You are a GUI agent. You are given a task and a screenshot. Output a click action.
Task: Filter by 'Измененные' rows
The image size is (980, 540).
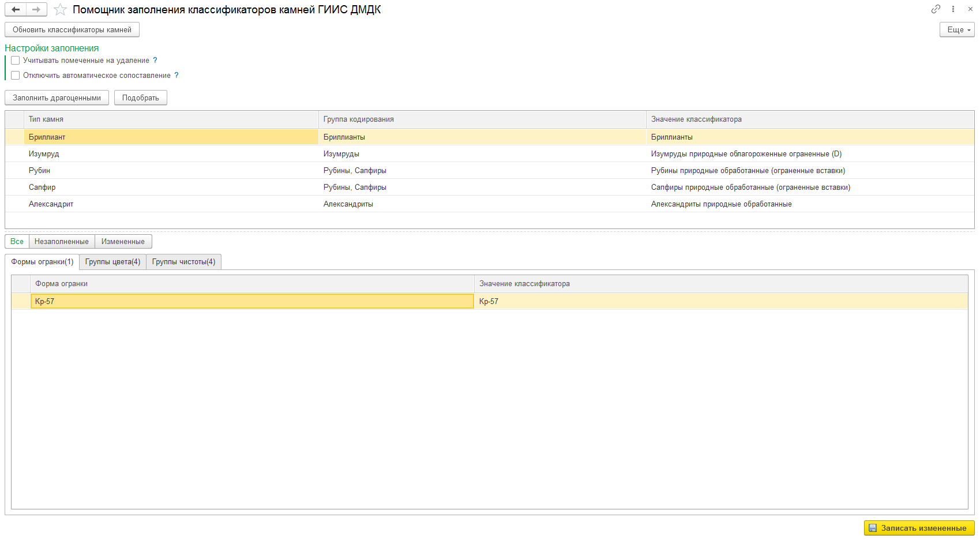pos(123,241)
